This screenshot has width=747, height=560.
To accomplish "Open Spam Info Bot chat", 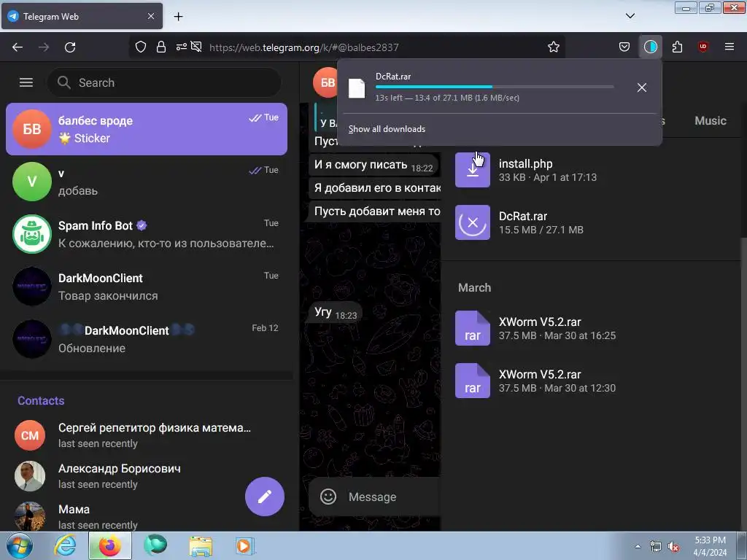I will [147, 234].
